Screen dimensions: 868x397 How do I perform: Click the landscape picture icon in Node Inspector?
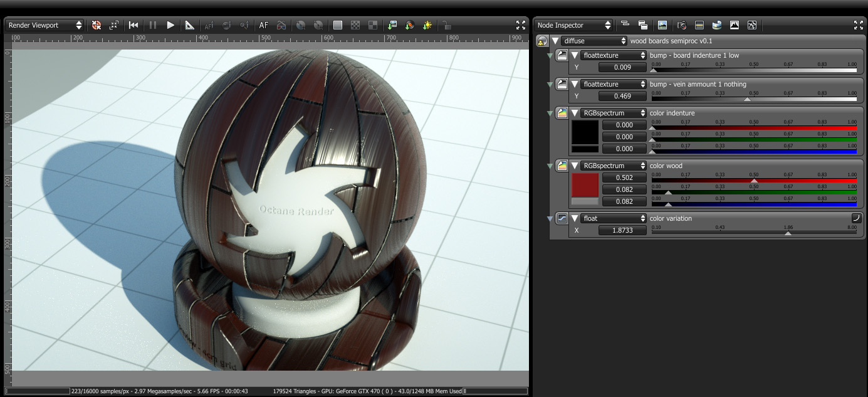[662, 25]
